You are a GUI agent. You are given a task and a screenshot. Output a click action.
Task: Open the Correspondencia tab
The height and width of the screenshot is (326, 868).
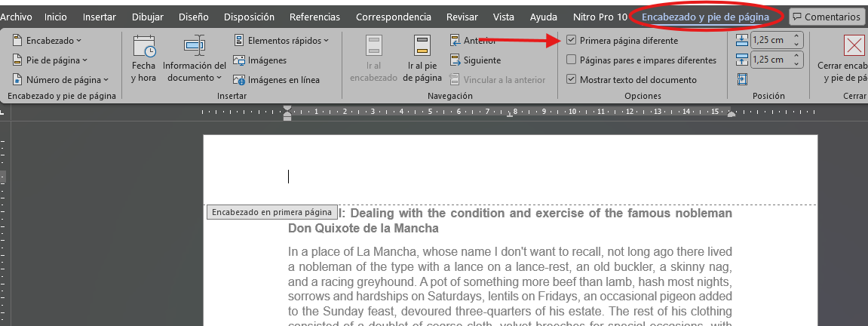pos(393,17)
